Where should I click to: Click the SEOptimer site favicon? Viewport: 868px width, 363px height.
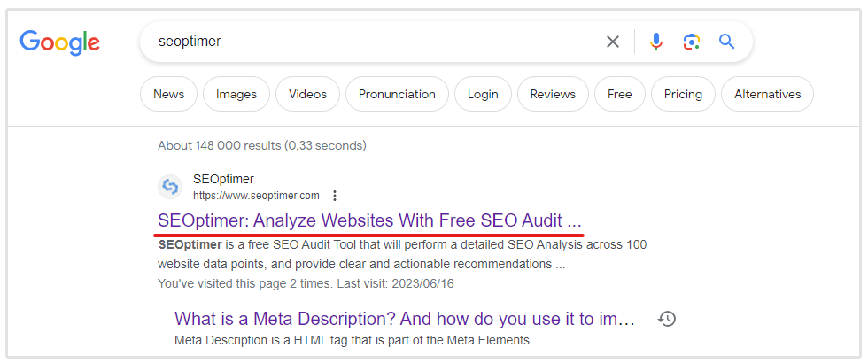[169, 187]
